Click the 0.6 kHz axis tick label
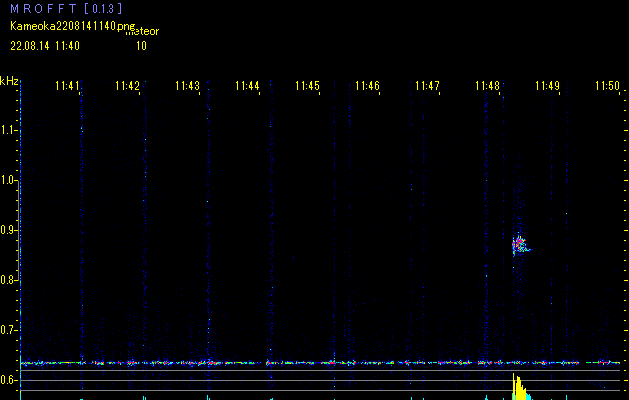 pyautogui.click(x=8, y=380)
